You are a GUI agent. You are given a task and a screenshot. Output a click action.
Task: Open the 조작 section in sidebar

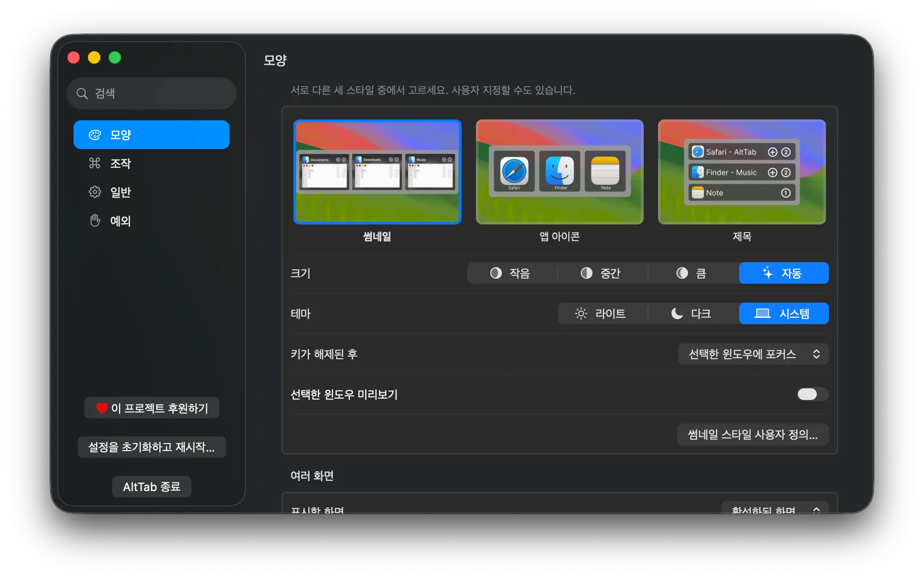click(152, 163)
